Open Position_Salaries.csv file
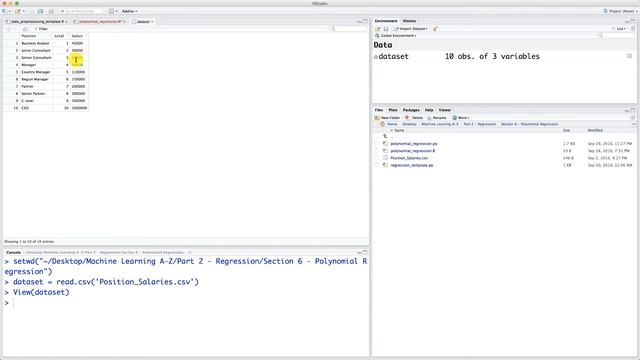 click(409, 158)
